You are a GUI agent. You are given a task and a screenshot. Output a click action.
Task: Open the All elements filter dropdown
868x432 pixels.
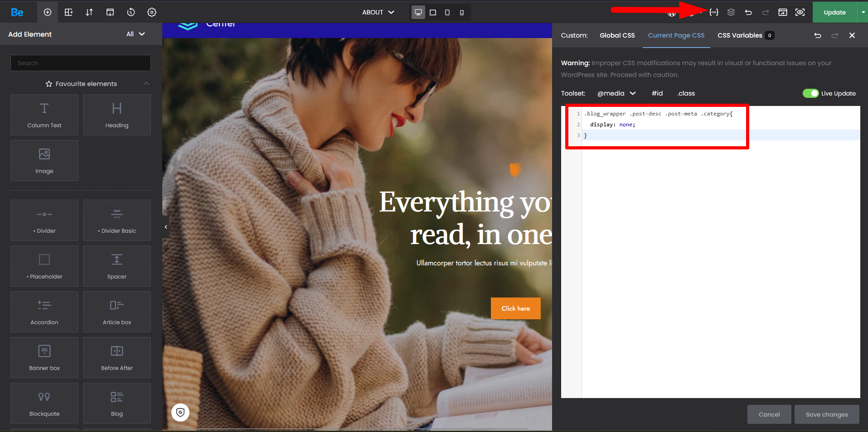(x=136, y=34)
